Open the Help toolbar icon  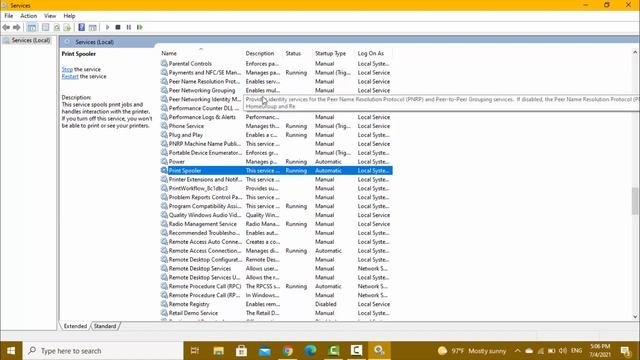click(82, 27)
